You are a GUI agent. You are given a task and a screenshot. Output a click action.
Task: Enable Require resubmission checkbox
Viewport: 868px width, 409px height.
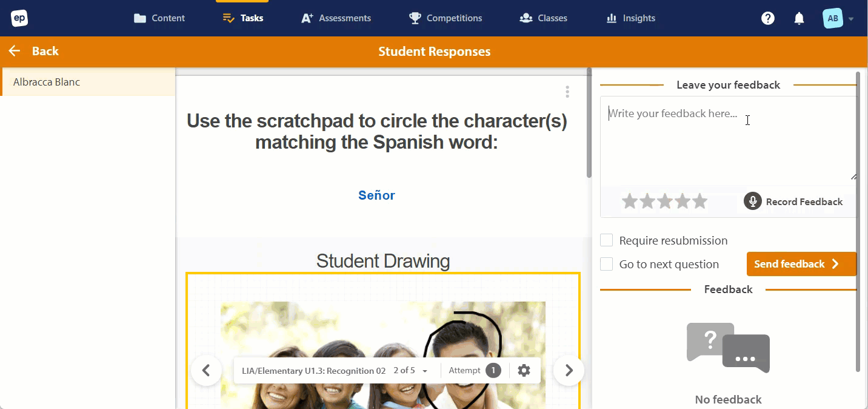point(606,240)
